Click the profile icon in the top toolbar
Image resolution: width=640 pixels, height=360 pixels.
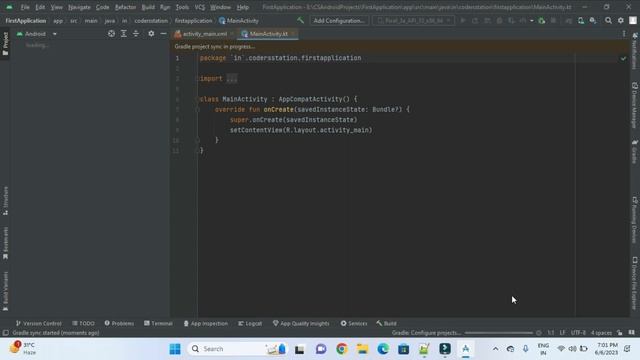coord(633,20)
